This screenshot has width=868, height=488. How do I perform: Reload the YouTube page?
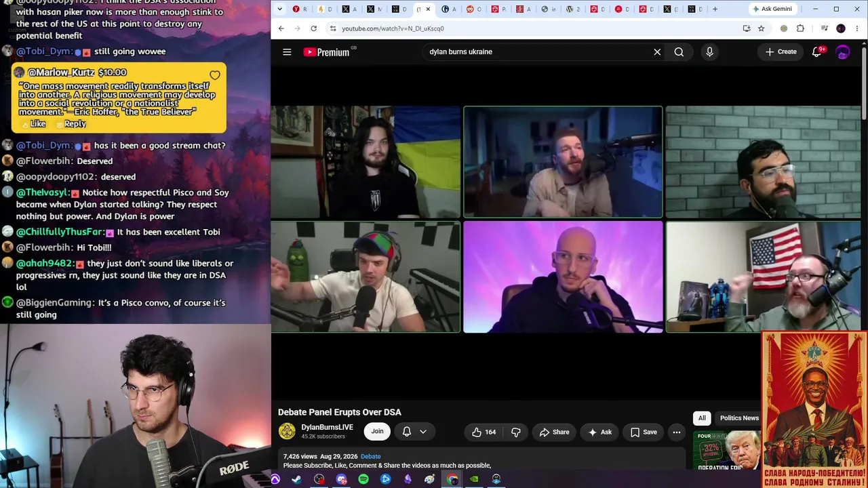tap(313, 28)
